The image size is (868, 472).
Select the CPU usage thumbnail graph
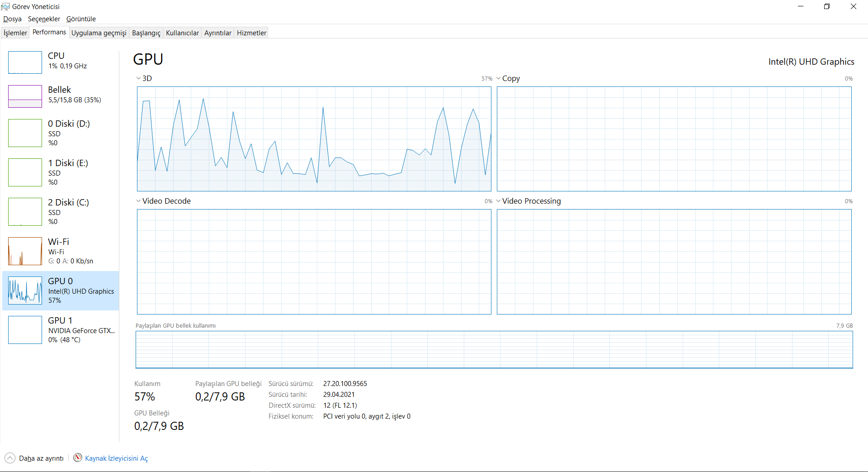coord(25,62)
